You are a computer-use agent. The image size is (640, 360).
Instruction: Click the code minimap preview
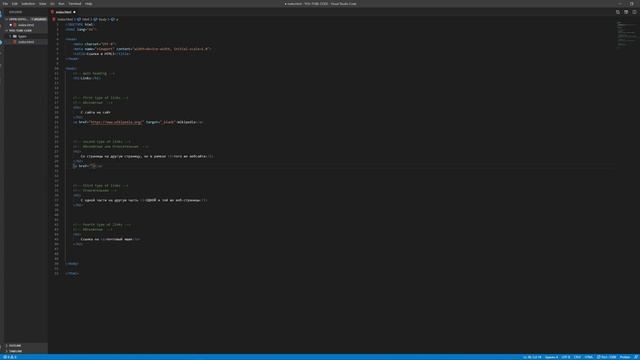pyautogui.click(x=626, y=35)
